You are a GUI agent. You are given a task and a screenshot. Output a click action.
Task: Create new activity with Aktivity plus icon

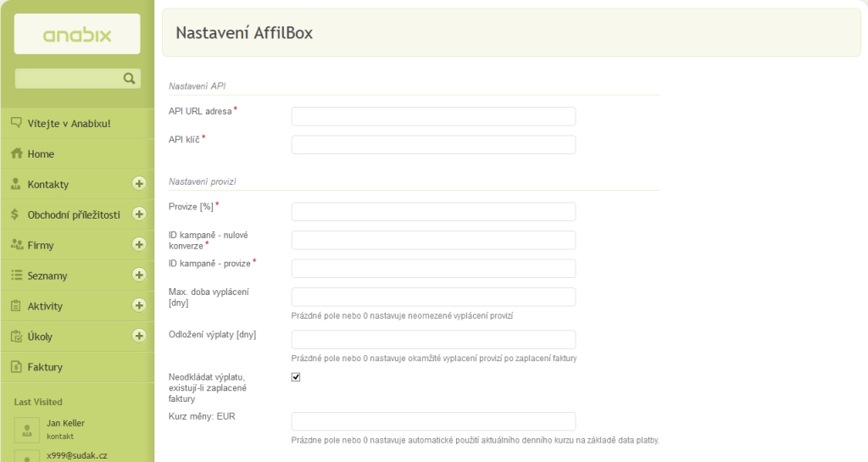tap(139, 305)
